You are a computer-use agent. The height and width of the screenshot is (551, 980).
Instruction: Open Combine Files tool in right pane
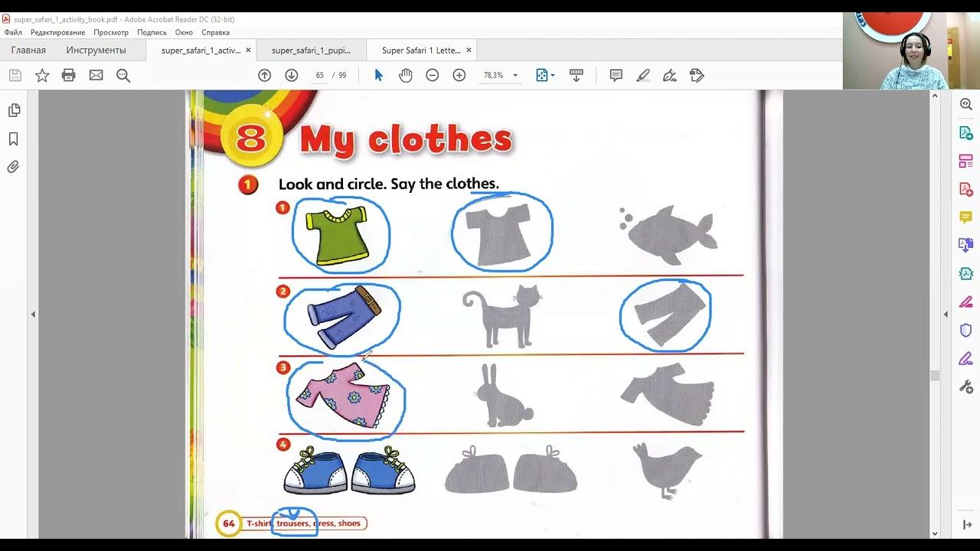pos(966,245)
